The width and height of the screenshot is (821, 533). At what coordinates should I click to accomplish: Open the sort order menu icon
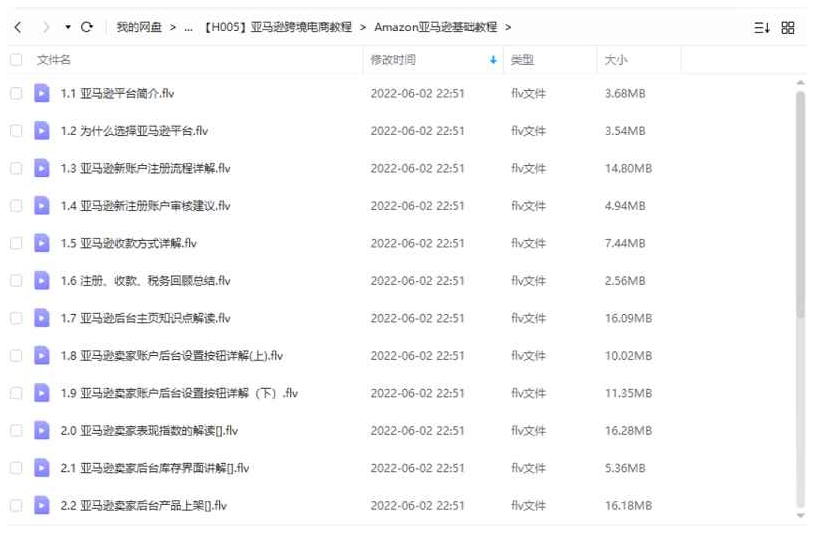761,28
